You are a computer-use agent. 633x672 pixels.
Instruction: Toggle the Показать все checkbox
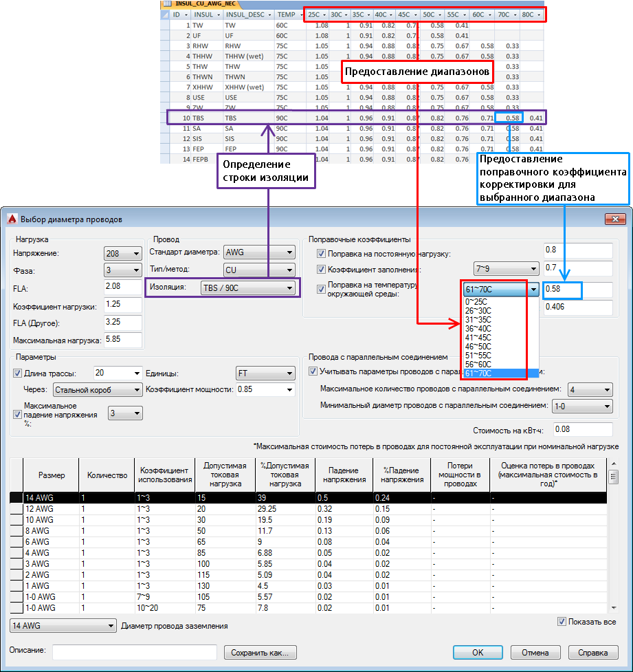[x=562, y=621]
